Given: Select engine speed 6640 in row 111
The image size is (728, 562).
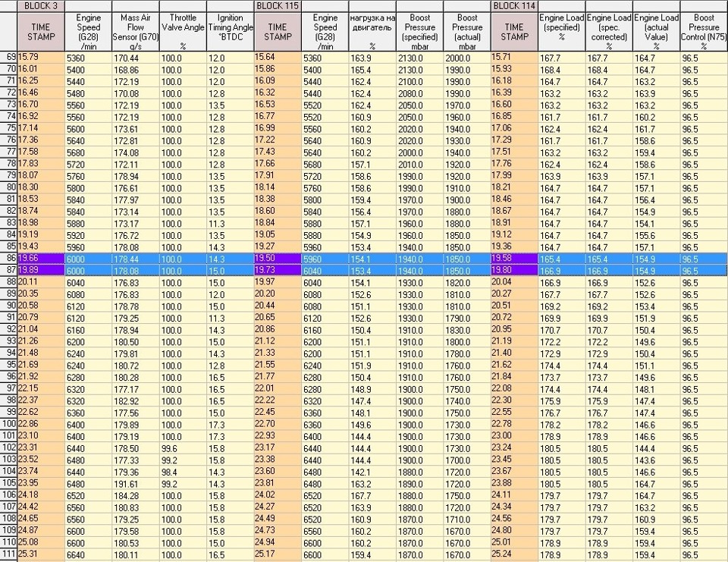Looking at the screenshot, I should 88,554.
